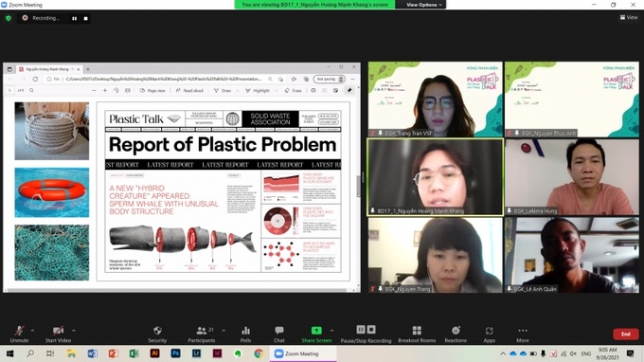Start Video in Zoom toolbar
Viewport: 644px width, 362px height.
click(58, 334)
